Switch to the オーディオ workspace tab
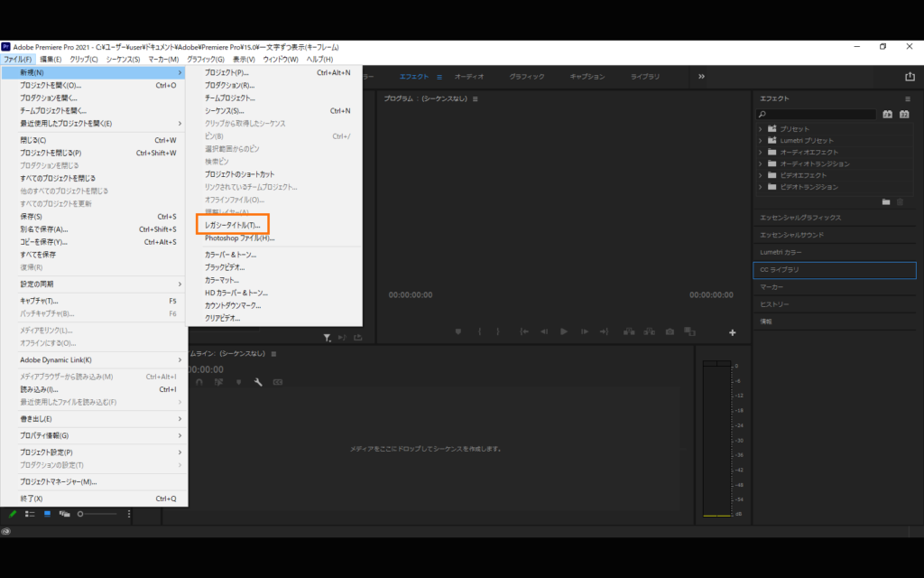Screen dimensions: 924x578 (469, 77)
